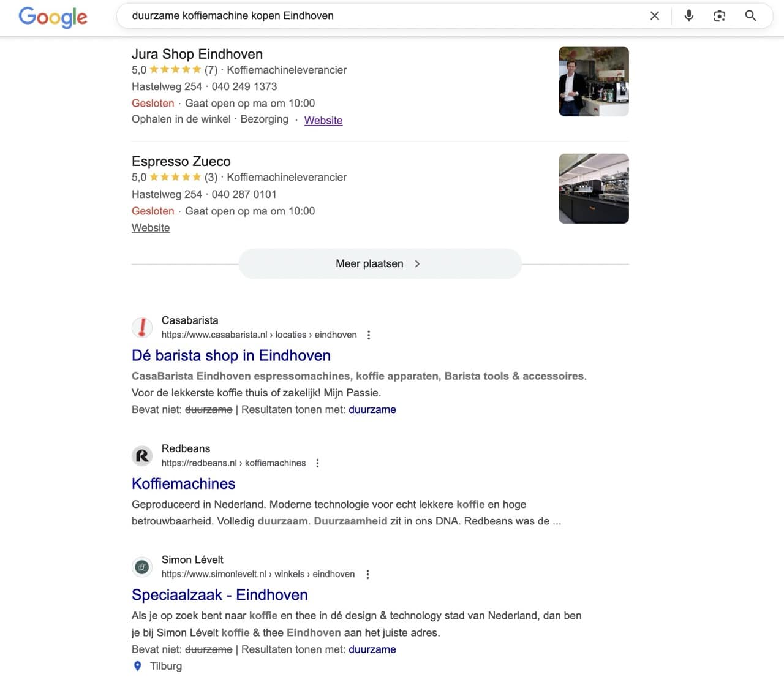Image resolution: width=784 pixels, height=685 pixels.
Task: Show results with duurzame for Simon Lévelt
Action: coord(372,649)
